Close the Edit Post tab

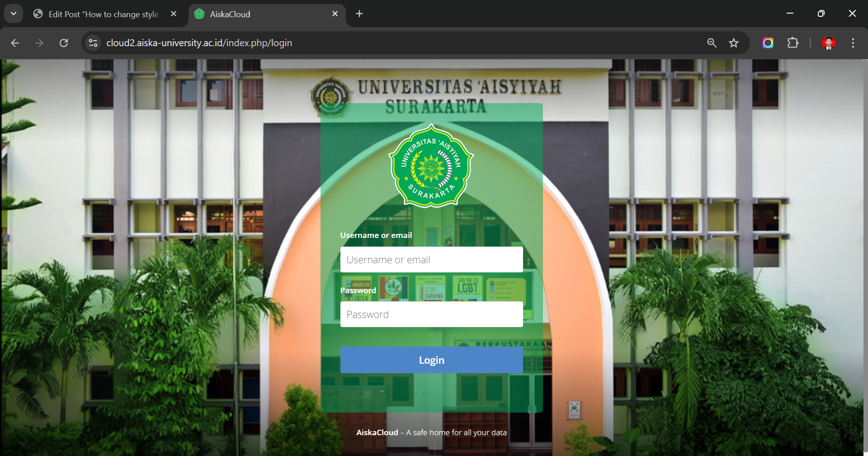(174, 14)
